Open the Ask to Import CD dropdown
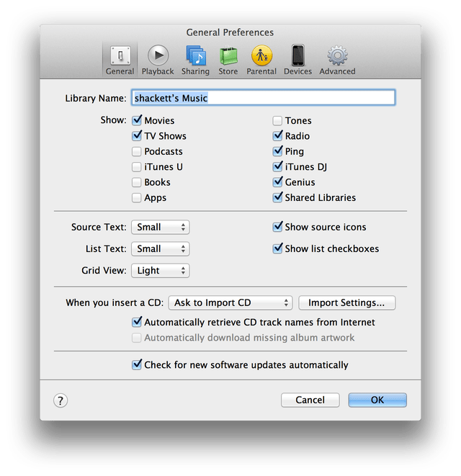The height and width of the screenshot is (476, 461). (230, 302)
